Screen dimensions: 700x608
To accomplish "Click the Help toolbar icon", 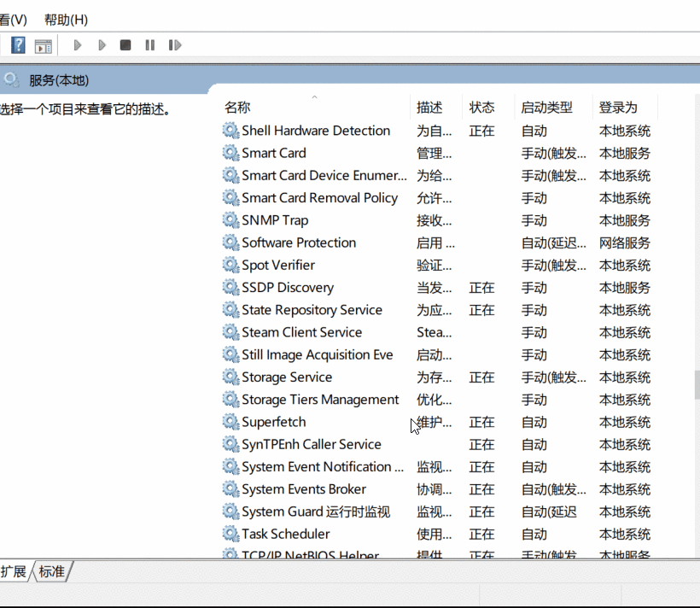I will (x=17, y=44).
